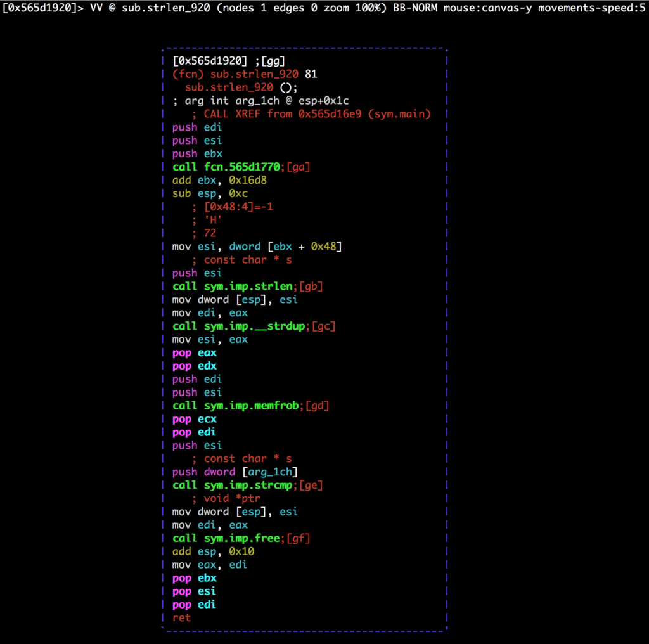649x644 pixels.
Task: Select the 'add ebx, 0x16d8' instruction
Action: 219,180
